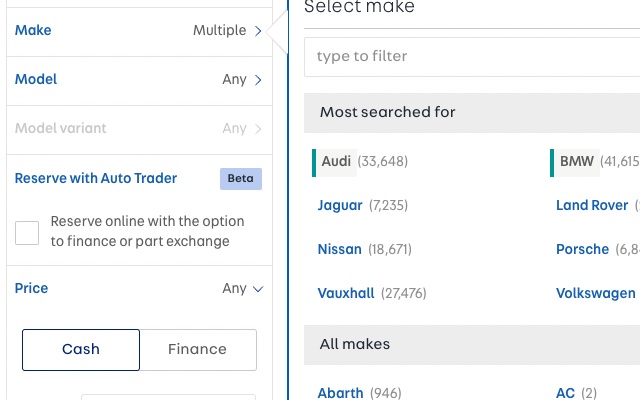Switch to the Finance price tab
The image size is (640, 400).
tap(197, 350)
